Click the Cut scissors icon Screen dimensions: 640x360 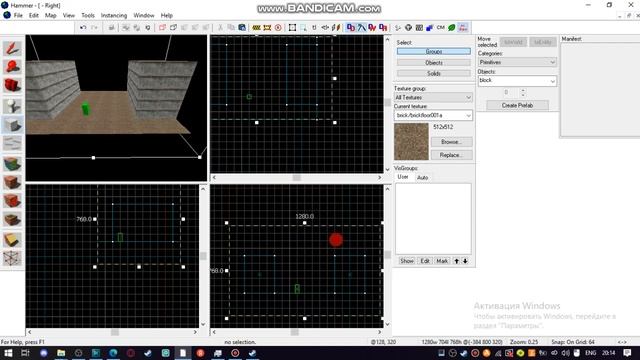pyautogui.click(x=220, y=27)
